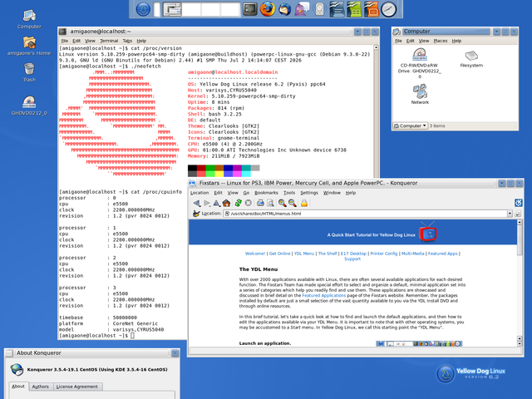Go forward in Konqueror toolbar
Viewport: 532px width, 399px height.
tap(207, 203)
